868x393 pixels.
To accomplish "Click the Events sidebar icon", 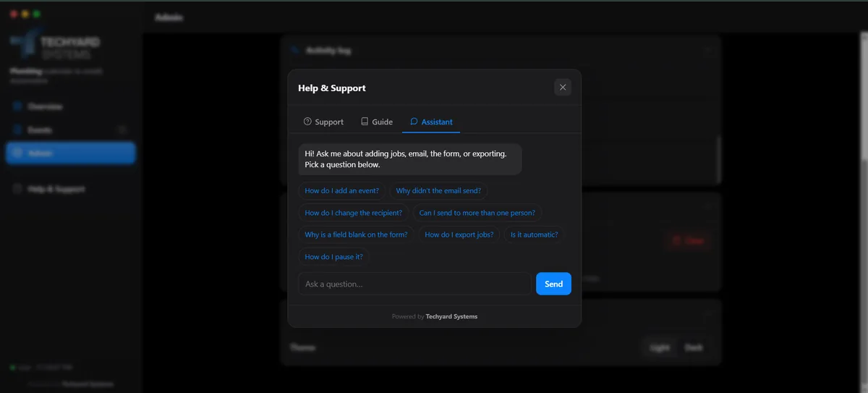I will pyautogui.click(x=17, y=130).
